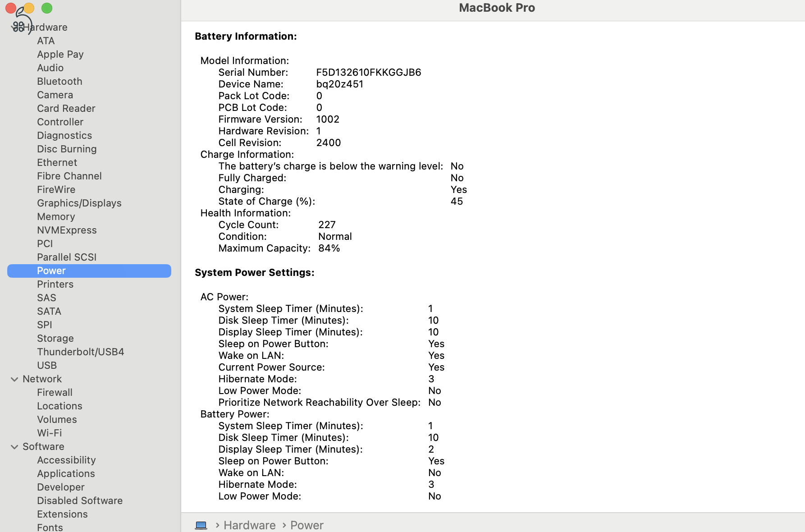Screen dimensions: 805x532
Task: Click the serial number F5D132610FKKGGJB6
Action: (x=369, y=73)
